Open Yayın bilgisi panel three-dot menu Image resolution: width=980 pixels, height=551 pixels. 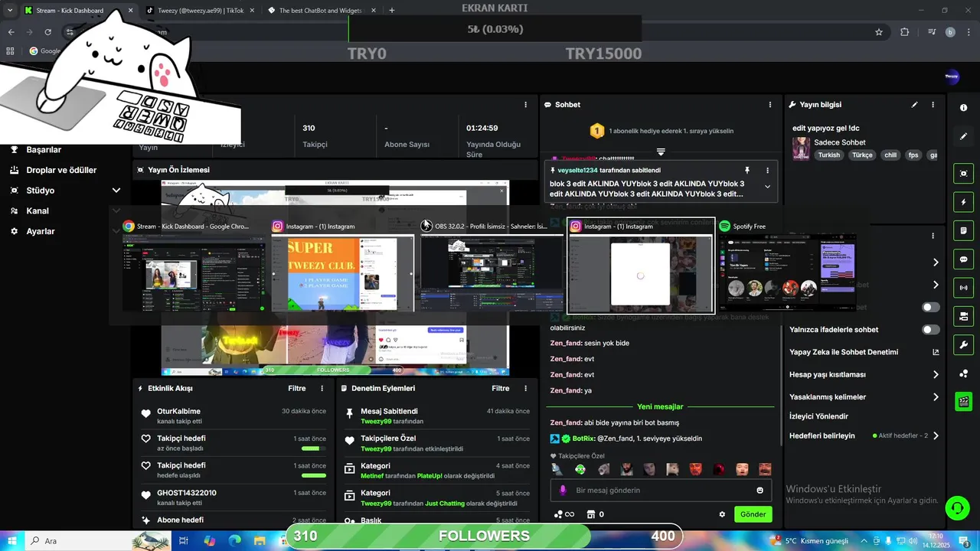[933, 105]
